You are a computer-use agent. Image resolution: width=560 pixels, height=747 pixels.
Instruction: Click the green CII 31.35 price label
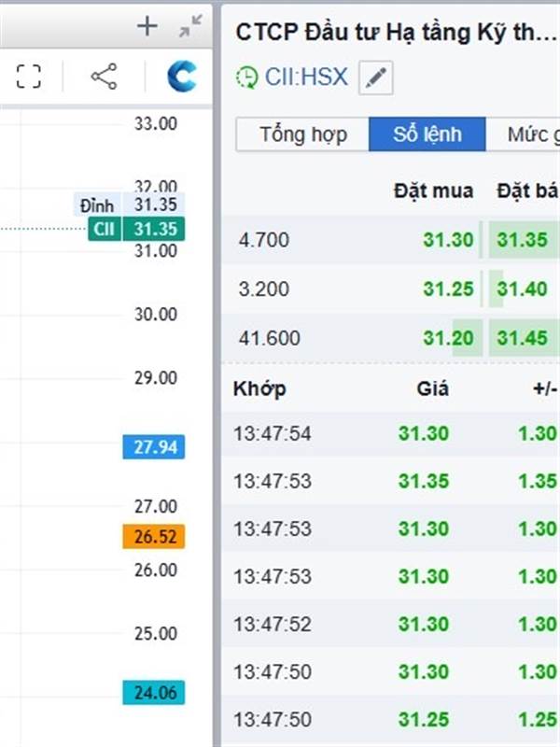pos(137,230)
